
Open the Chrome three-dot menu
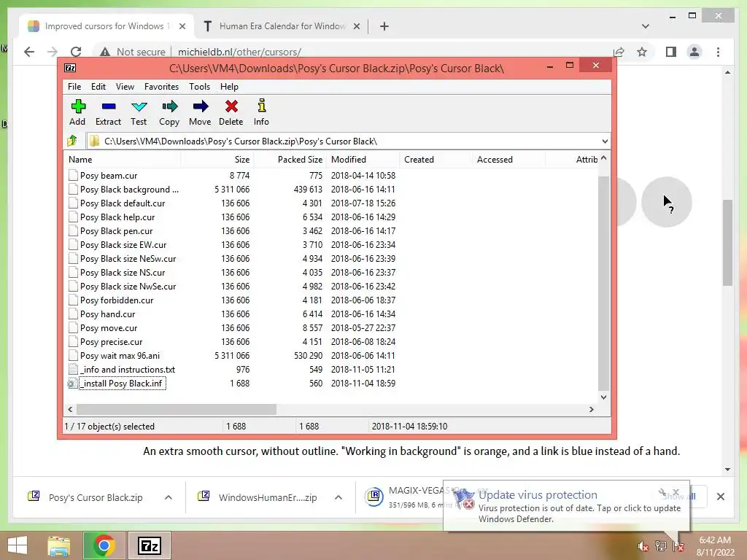tap(718, 52)
